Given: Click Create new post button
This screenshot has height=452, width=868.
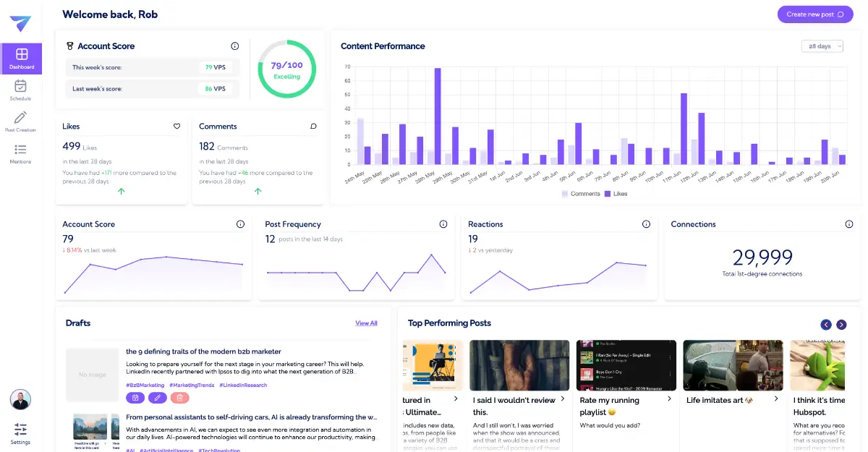Looking at the screenshot, I should 814,14.
